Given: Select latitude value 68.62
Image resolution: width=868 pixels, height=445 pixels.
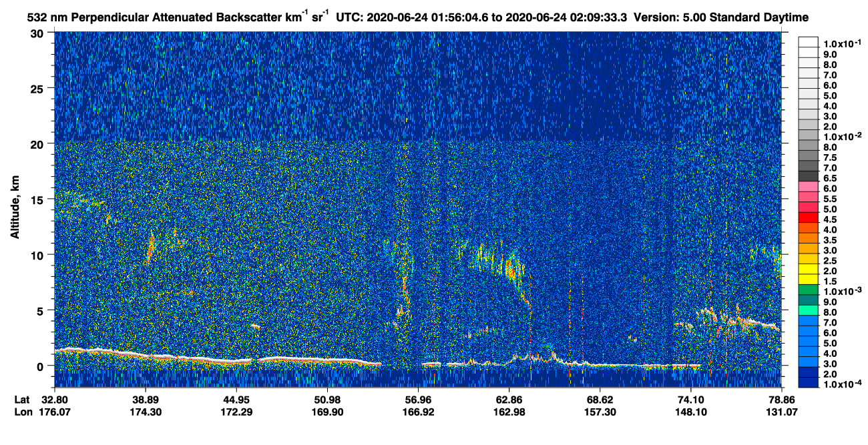Looking at the screenshot, I should pyautogui.click(x=600, y=400).
